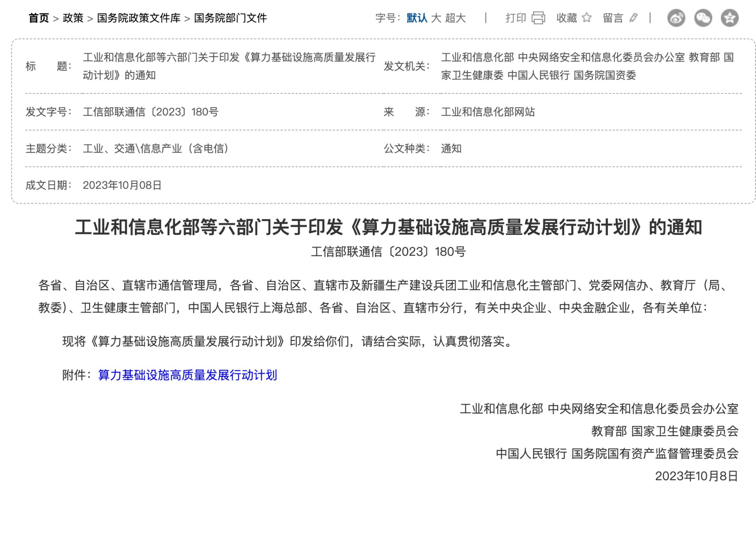This screenshot has width=756, height=546.
Task: Navigate to 国务院政策文件库 breadcrumb
Action: (x=139, y=18)
